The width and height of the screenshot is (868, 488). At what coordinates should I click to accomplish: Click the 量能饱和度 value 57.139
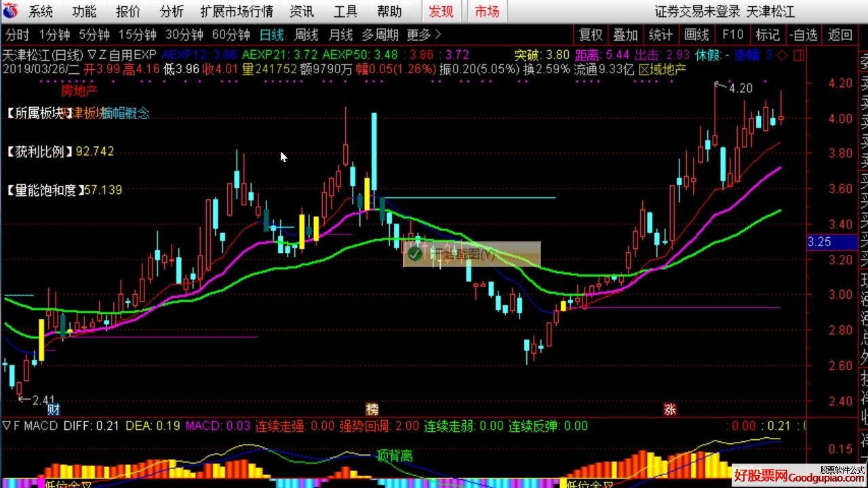coord(103,190)
